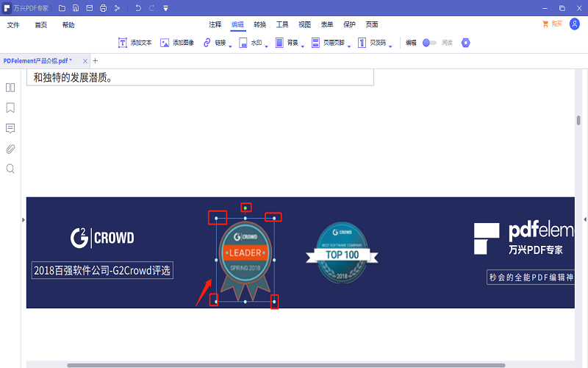Image resolution: width=588 pixels, height=368 pixels.
Task: Add a new document tab with plus button
Action: point(95,60)
